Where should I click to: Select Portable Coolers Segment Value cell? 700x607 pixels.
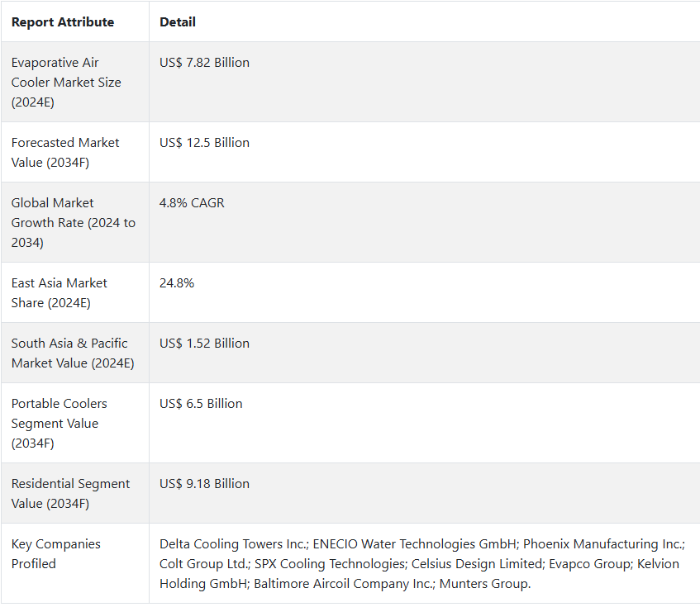[x=75, y=424]
